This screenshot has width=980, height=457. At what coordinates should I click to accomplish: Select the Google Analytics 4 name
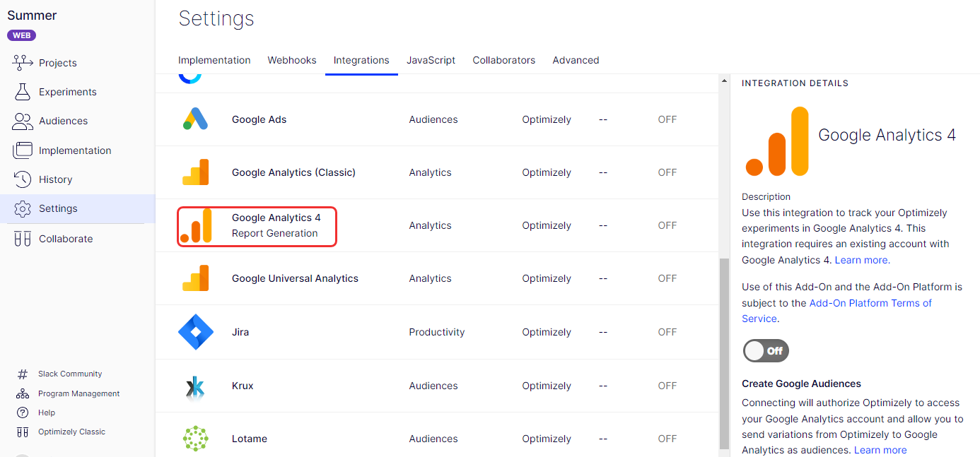276,218
